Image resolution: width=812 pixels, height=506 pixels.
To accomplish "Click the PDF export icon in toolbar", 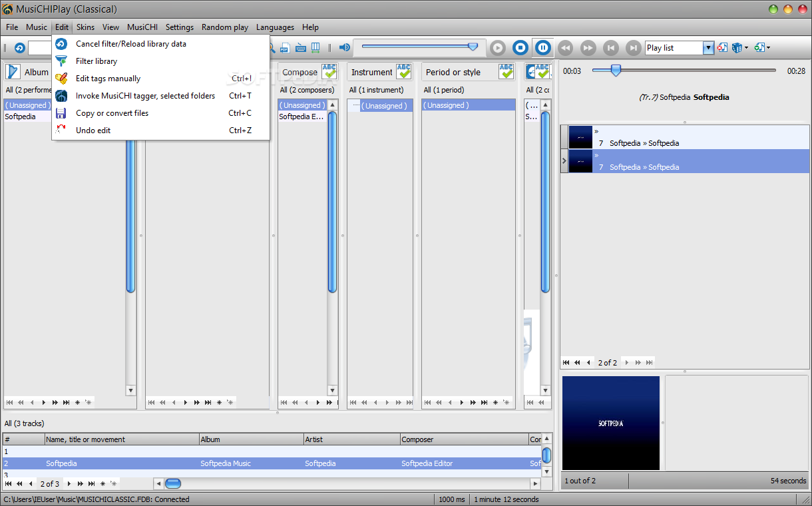I will pos(285,48).
